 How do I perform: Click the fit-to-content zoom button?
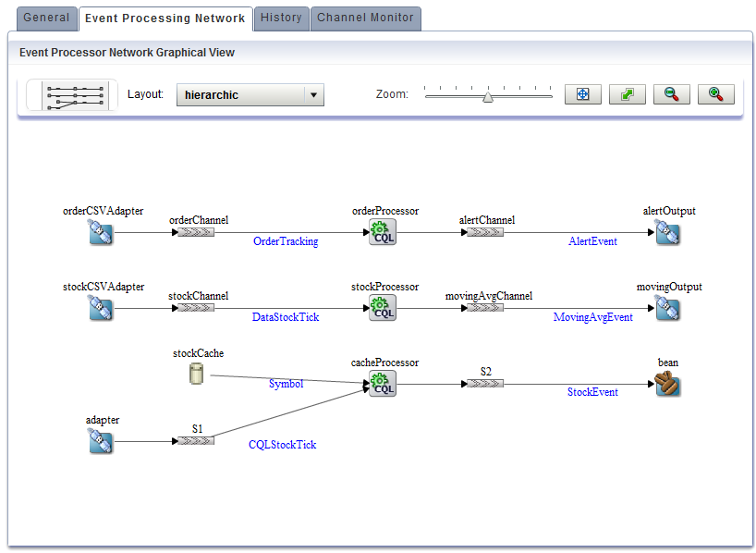583,94
